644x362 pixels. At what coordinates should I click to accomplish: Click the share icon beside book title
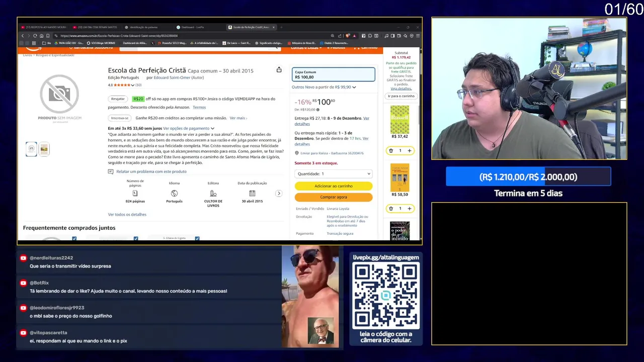pyautogui.click(x=279, y=70)
